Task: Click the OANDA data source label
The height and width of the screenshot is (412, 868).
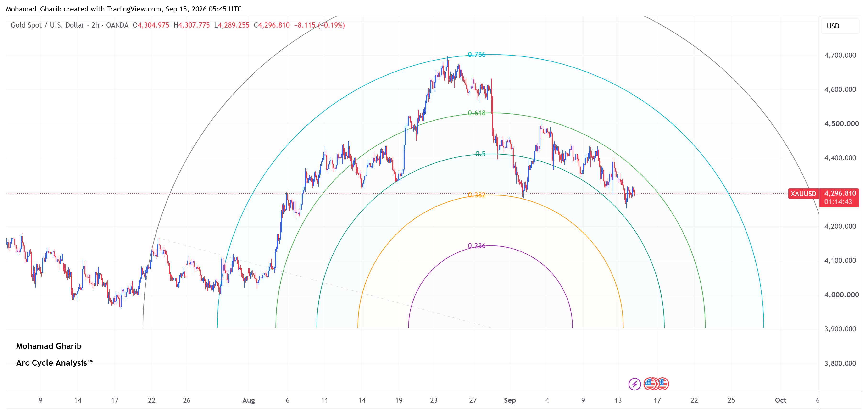Action: click(x=117, y=25)
